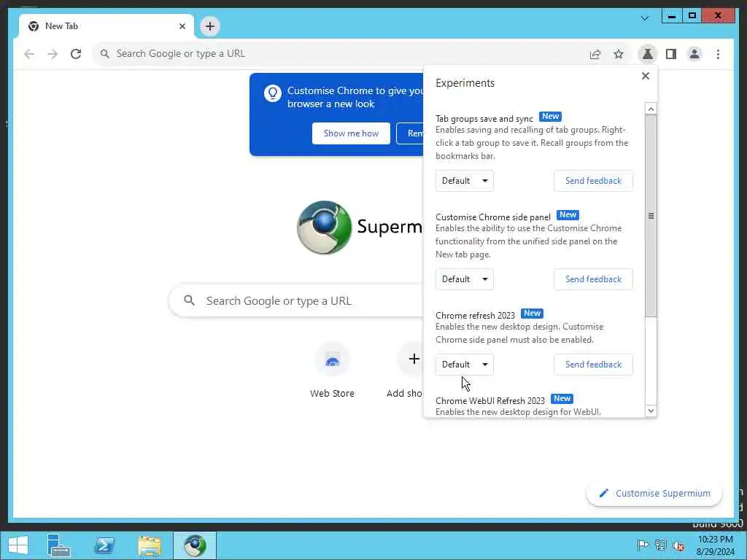Open Windows Start button

click(x=18, y=545)
